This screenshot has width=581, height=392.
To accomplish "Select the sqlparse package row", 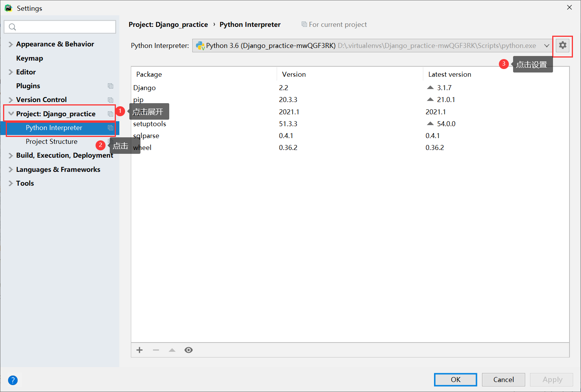I will [x=350, y=136].
